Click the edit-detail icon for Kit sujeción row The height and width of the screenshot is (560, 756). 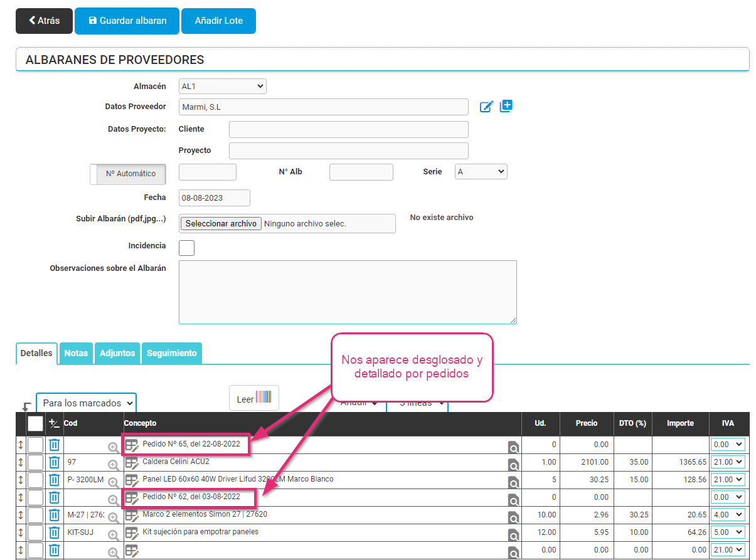[132, 533]
